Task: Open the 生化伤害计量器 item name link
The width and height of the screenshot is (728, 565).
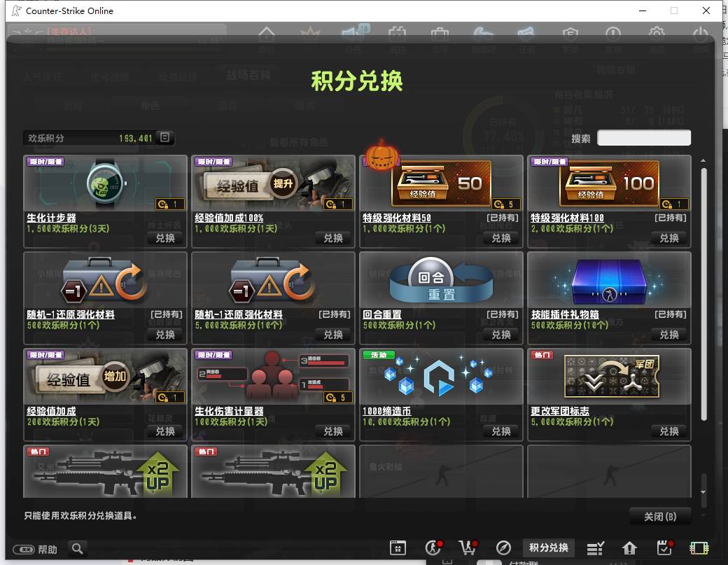Action: [230, 411]
